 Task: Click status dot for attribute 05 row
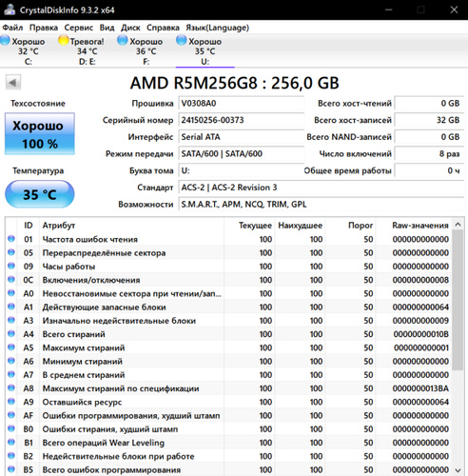tap(11, 252)
